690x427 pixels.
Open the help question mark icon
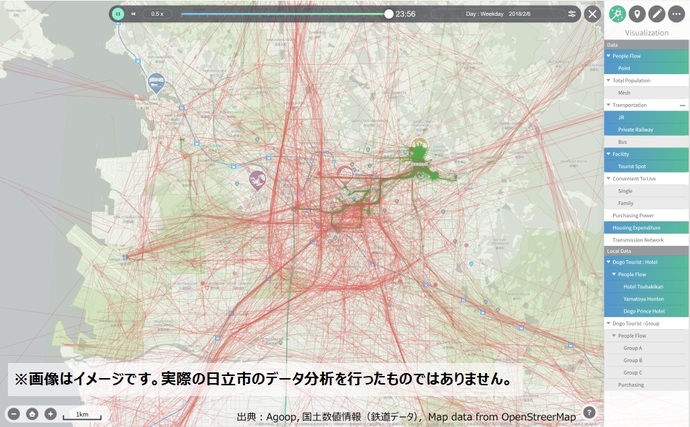tap(589, 412)
